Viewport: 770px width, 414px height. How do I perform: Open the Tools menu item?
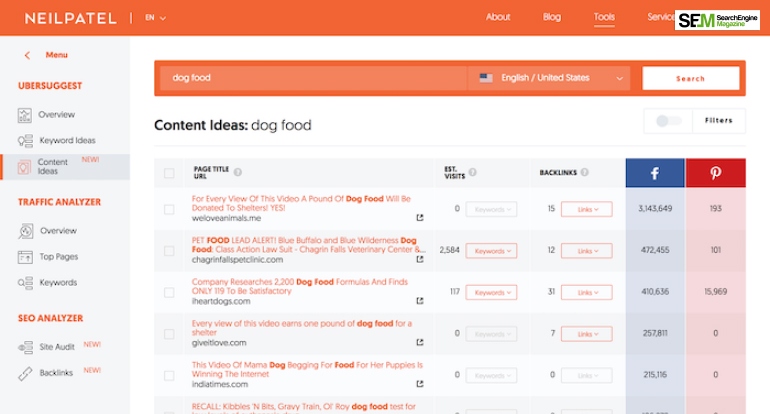(x=604, y=17)
